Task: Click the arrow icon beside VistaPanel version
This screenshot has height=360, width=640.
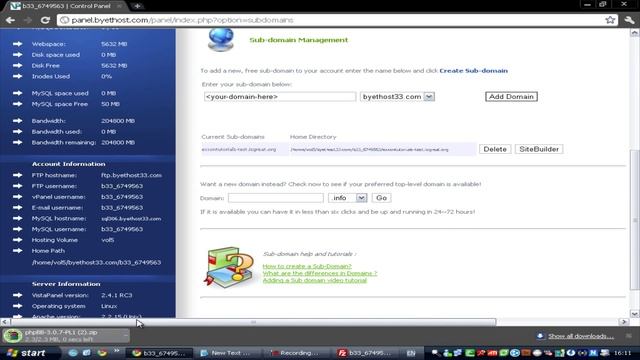Action: [x=18, y=295]
